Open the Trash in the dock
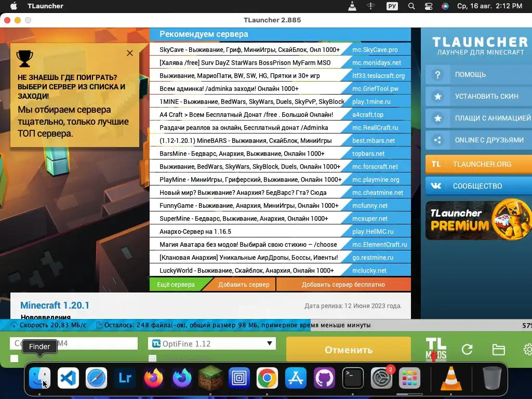 [x=492, y=378]
